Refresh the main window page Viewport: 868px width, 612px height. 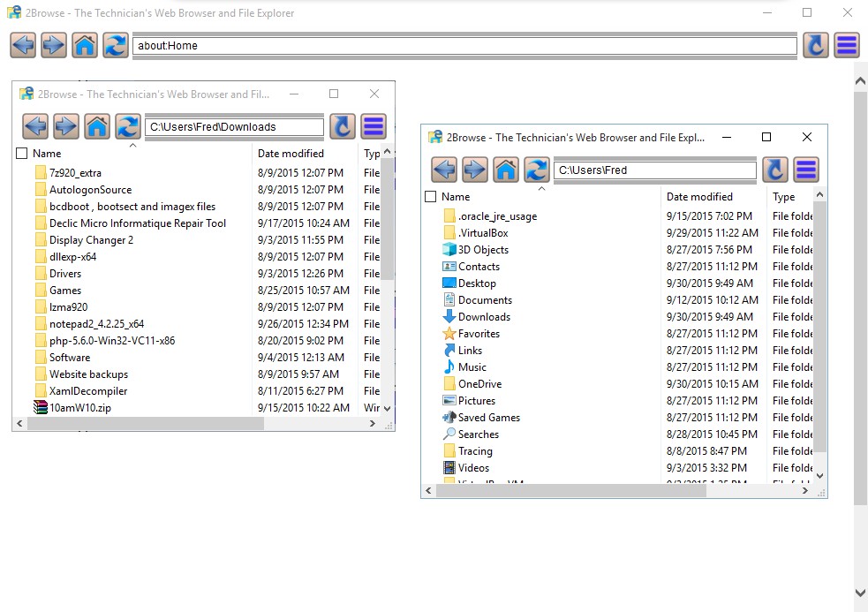116,45
